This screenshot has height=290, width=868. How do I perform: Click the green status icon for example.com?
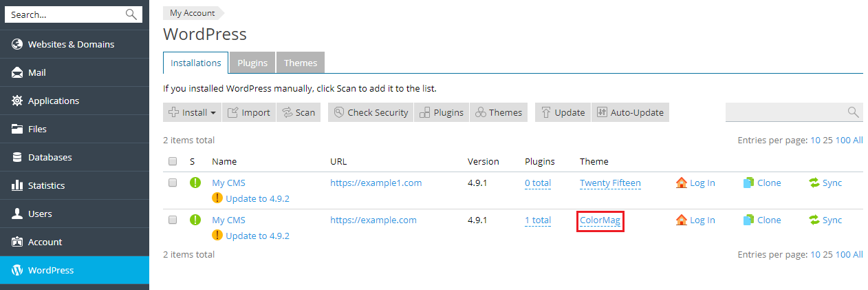(x=195, y=220)
